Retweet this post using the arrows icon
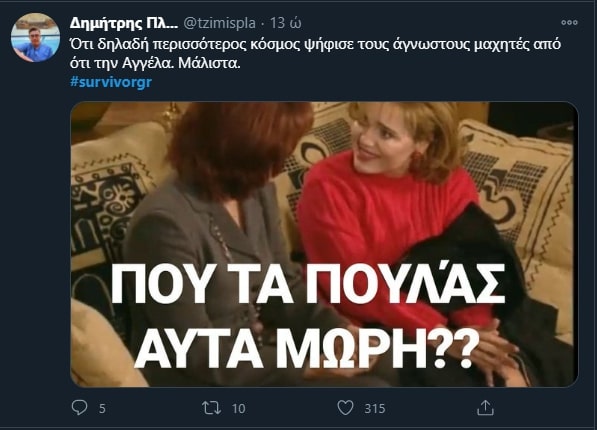This screenshot has width=597, height=430. pyautogui.click(x=211, y=408)
